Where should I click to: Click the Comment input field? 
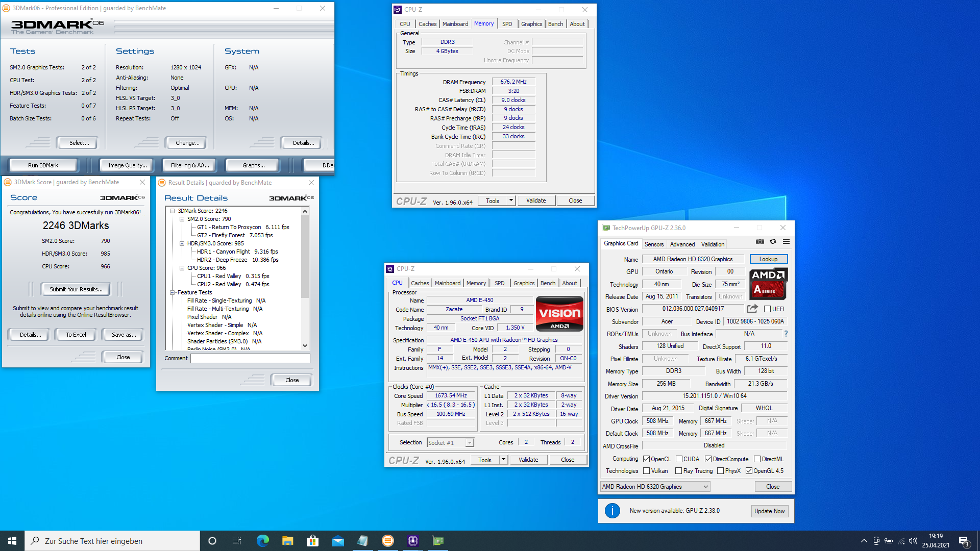(x=250, y=358)
